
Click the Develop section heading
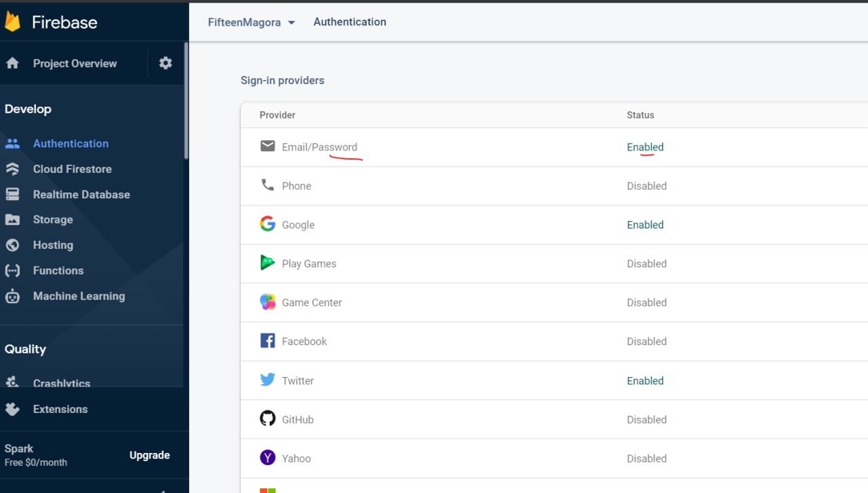[x=28, y=109]
